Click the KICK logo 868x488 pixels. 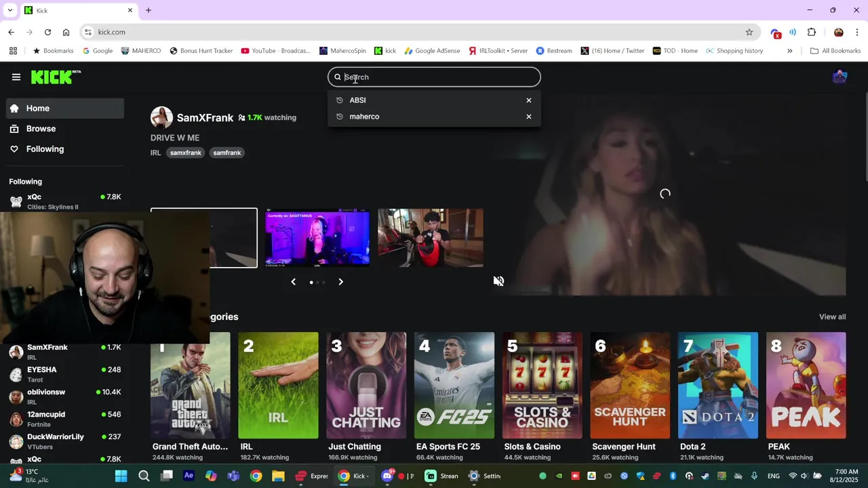coord(56,77)
